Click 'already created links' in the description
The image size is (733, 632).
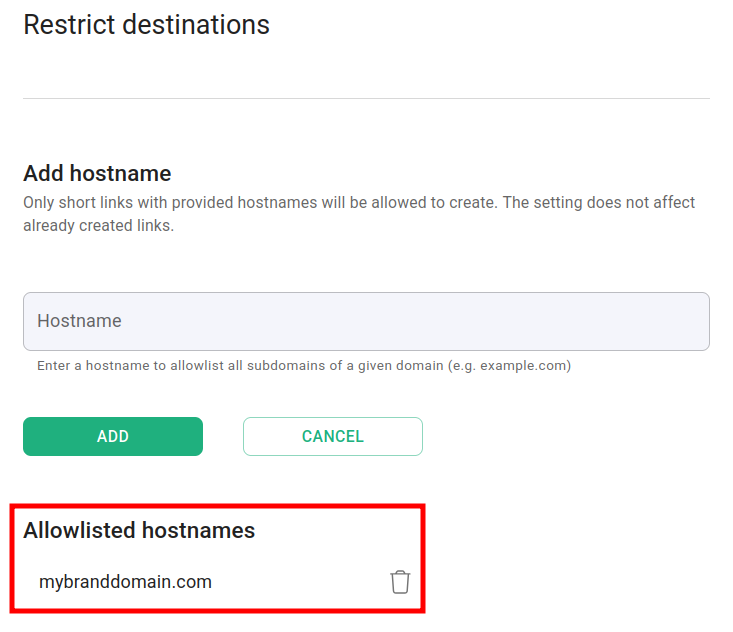pos(98,226)
